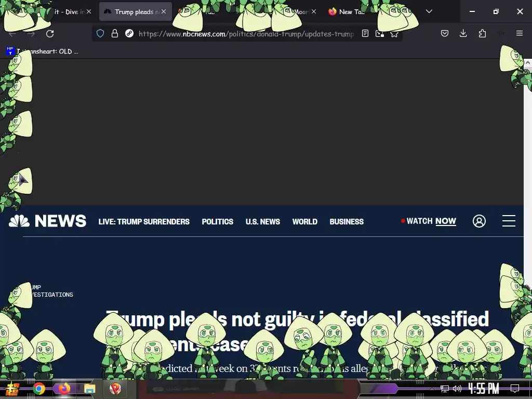The height and width of the screenshot is (399, 532).
Task: Open the downloads panel
Action: click(463, 33)
